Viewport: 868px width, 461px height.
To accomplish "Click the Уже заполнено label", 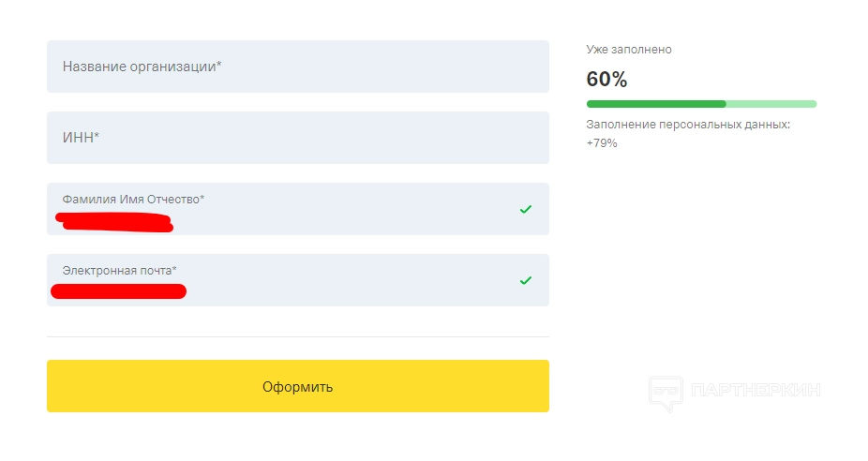I will [629, 49].
